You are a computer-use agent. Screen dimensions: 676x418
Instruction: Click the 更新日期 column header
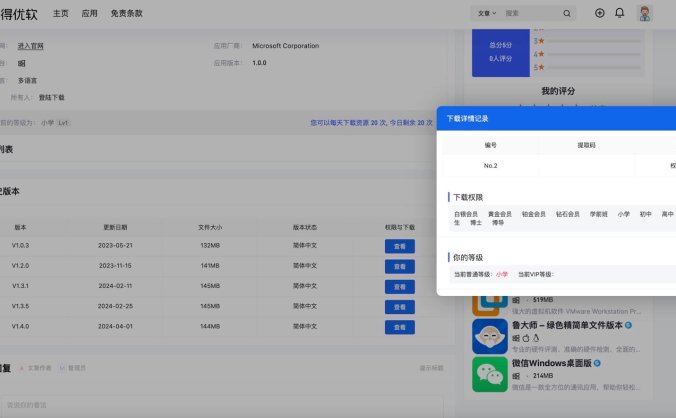115,227
